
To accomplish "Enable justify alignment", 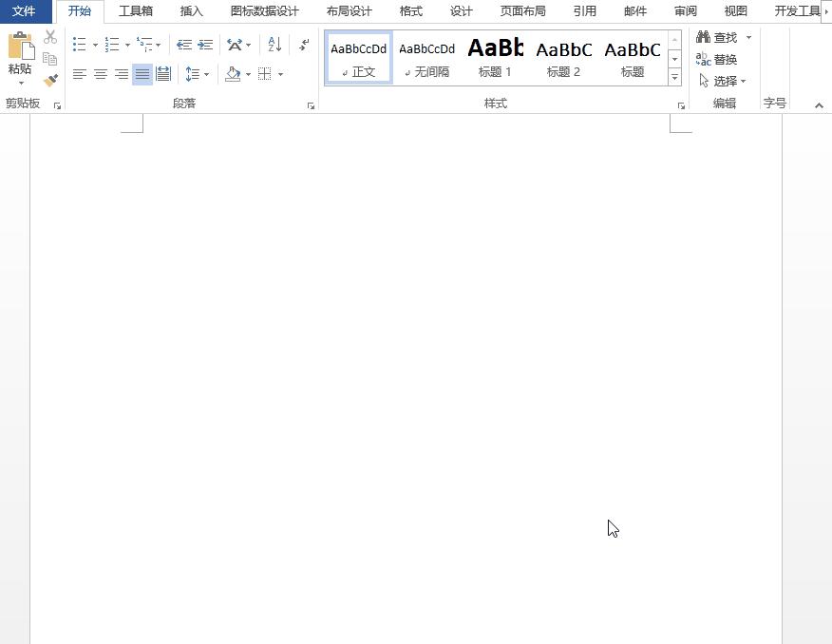I will tap(142, 74).
